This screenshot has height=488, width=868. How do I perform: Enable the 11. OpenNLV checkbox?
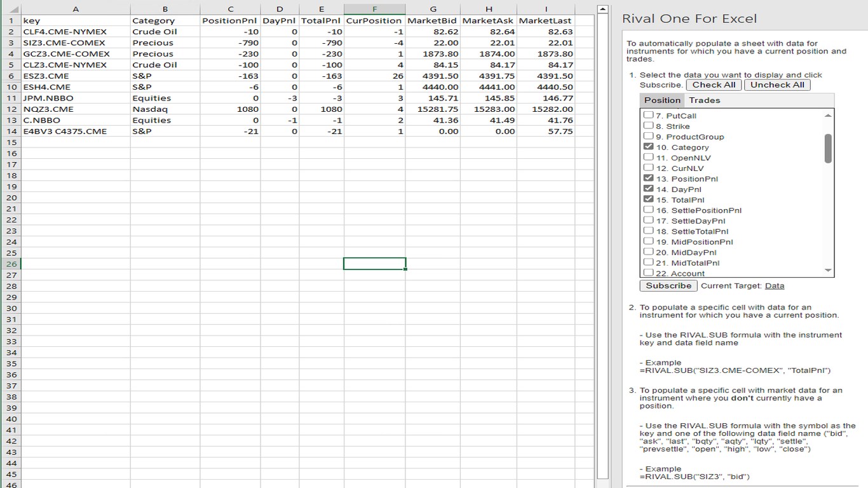pyautogui.click(x=648, y=158)
